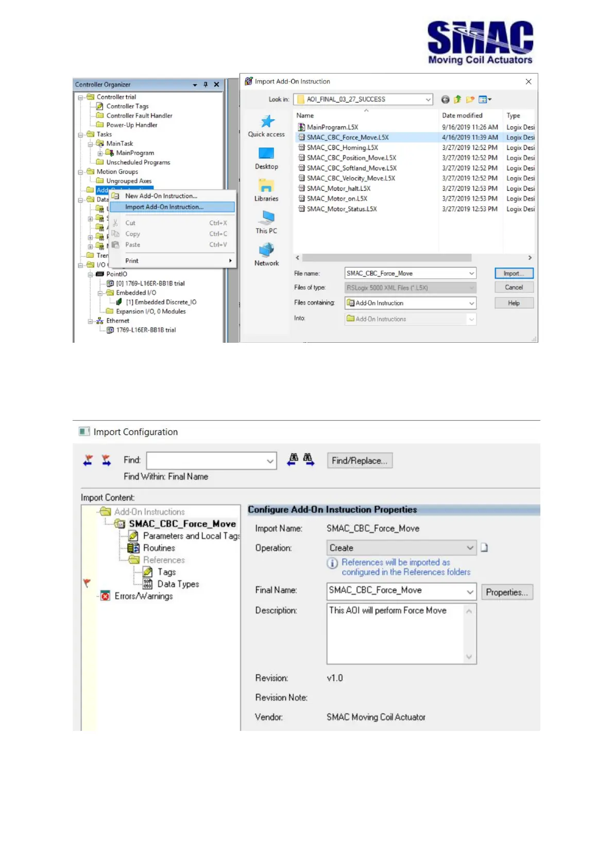
Task: Click the Quick access star icon
Action: [x=267, y=122]
